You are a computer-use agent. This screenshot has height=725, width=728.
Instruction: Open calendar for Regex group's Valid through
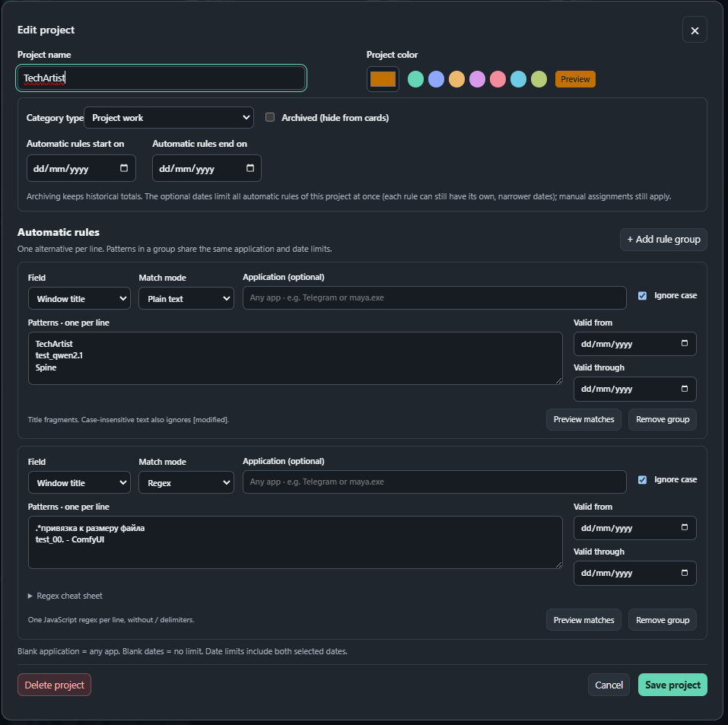[x=685, y=573]
